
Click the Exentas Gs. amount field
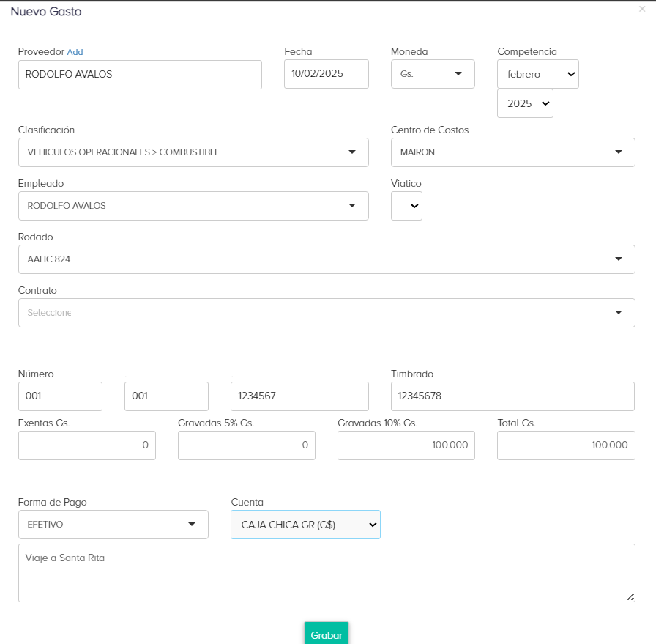tap(86, 445)
